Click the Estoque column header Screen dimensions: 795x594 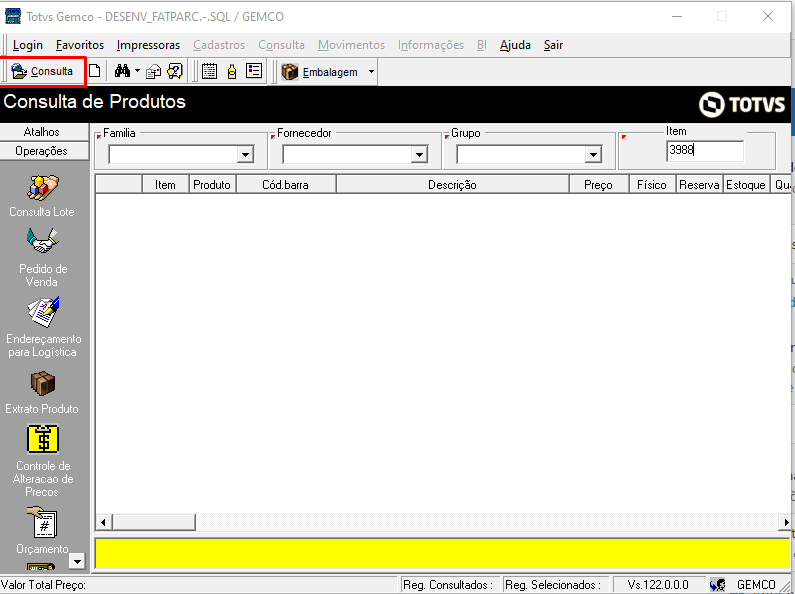[x=746, y=185]
